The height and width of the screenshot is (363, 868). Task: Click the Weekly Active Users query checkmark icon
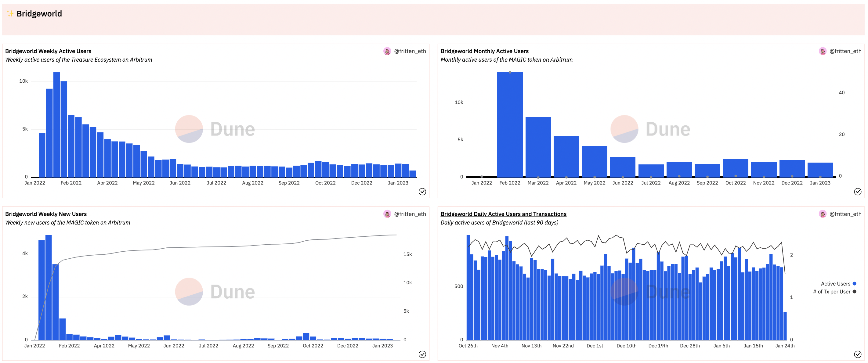422,192
